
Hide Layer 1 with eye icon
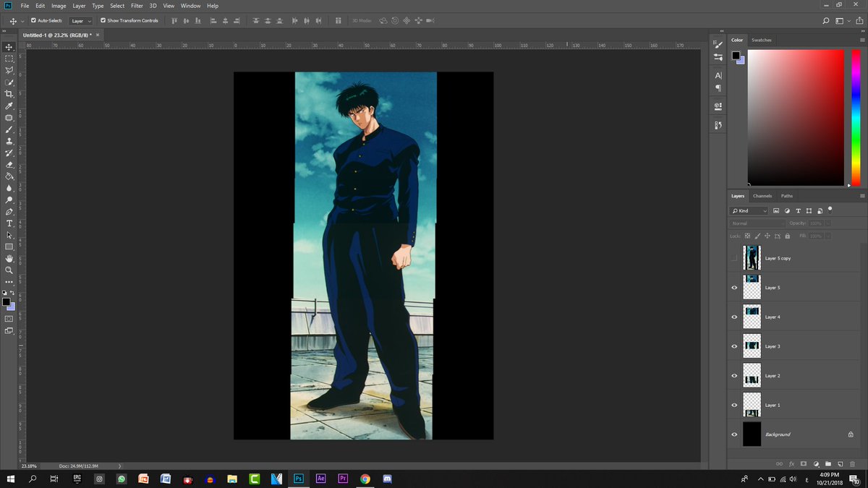(x=734, y=405)
